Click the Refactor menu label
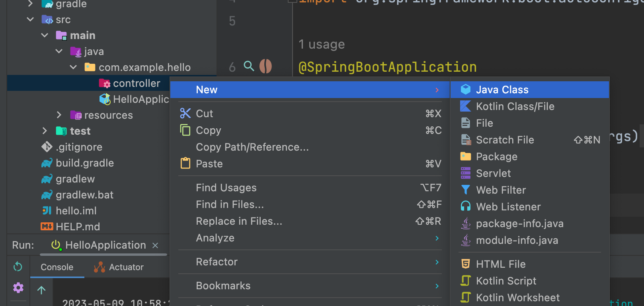Image resolution: width=644 pixels, height=306 pixels. tap(217, 262)
